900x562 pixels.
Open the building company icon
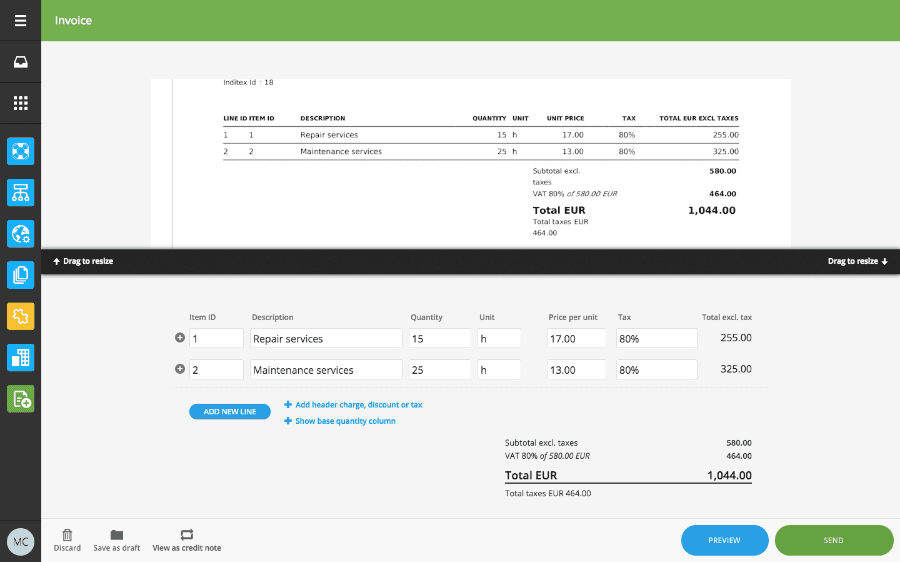[x=21, y=358]
